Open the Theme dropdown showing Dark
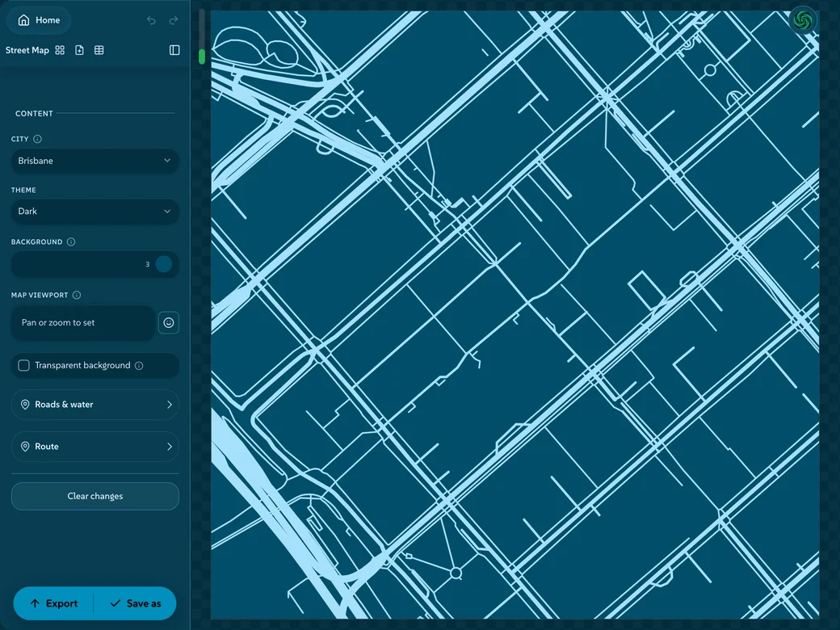Screen dimensions: 840x630 [94, 212]
